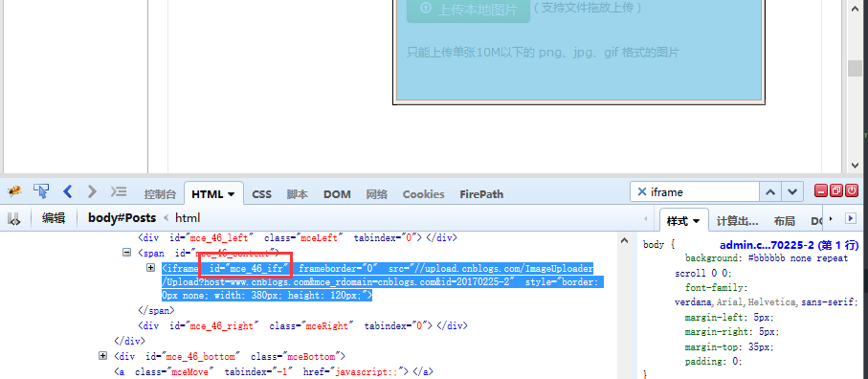Image resolution: width=868 pixels, height=379 pixels.
Task: Minimize the Firebug panel
Action: (x=820, y=190)
